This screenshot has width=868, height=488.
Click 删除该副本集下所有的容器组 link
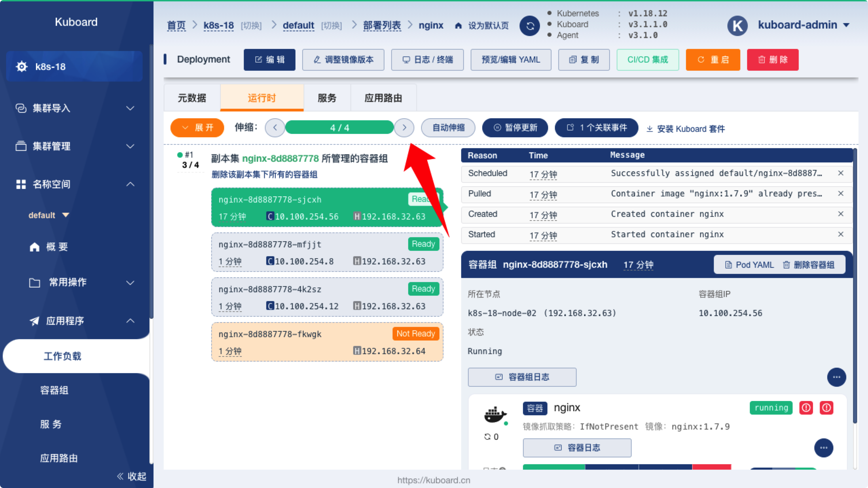(265, 175)
